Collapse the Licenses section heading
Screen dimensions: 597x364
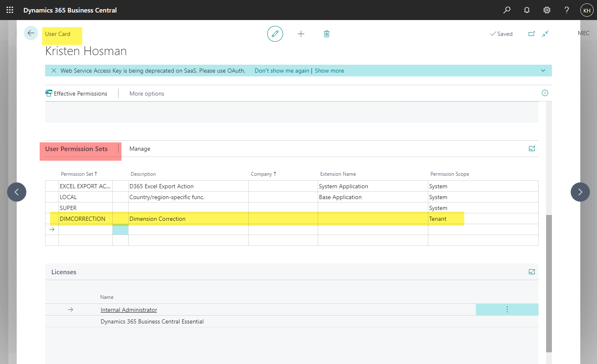(x=64, y=272)
